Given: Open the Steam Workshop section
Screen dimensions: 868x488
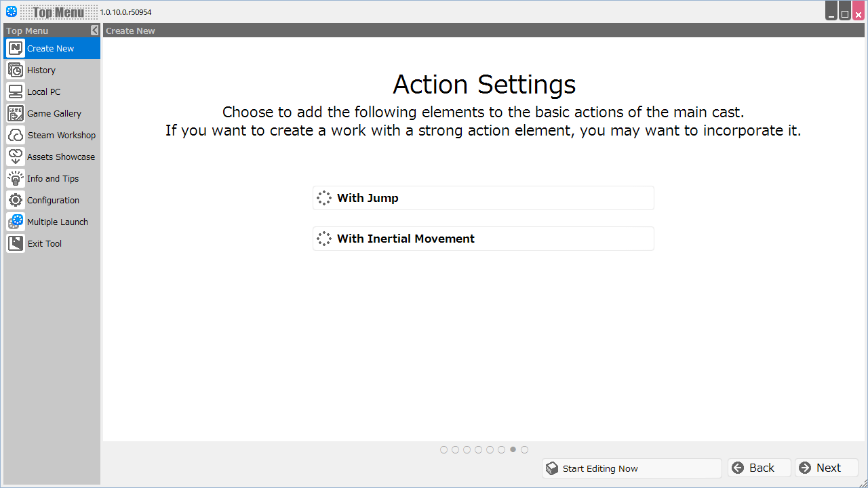Looking at the screenshot, I should tap(61, 135).
